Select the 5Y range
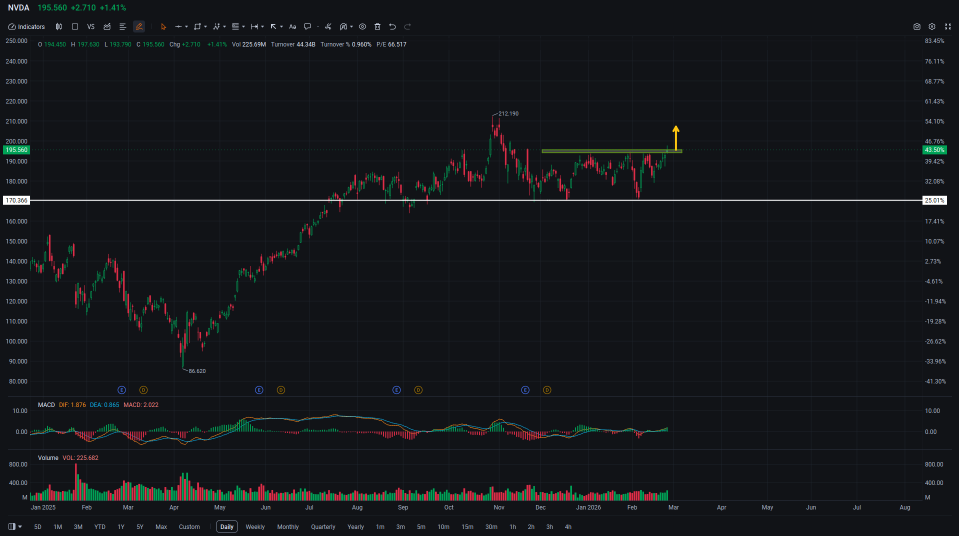This screenshot has width=959, height=536. coord(140,527)
